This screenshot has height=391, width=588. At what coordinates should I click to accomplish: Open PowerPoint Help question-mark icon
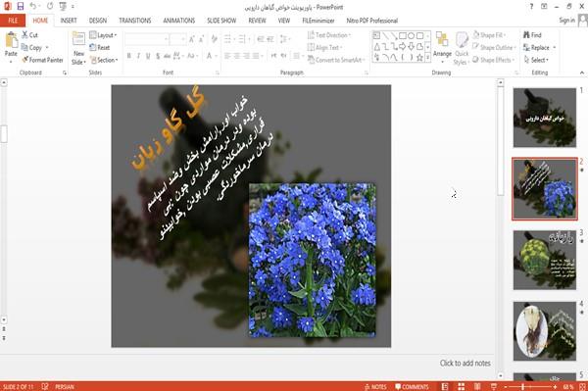tap(531, 7)
